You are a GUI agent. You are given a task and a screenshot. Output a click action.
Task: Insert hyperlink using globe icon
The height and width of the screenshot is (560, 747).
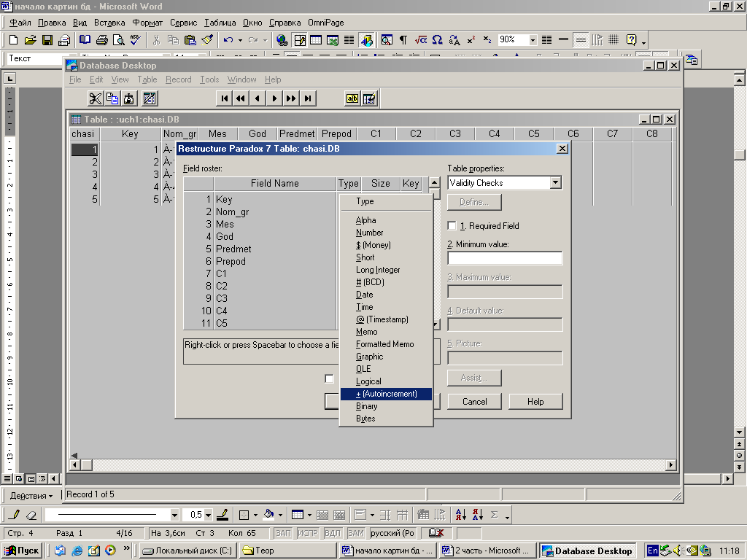click(282, 40)
